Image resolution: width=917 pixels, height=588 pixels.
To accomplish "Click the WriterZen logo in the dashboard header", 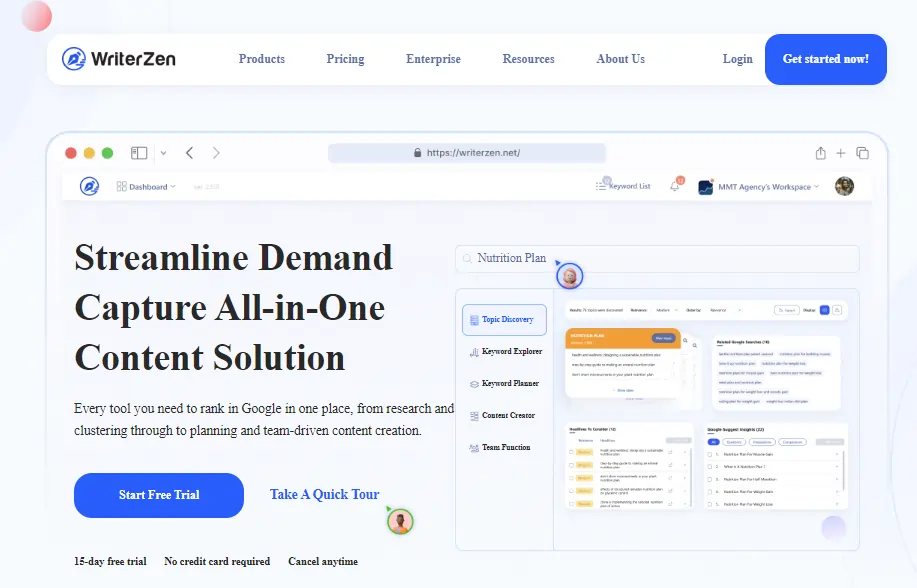I will [89, 186].
